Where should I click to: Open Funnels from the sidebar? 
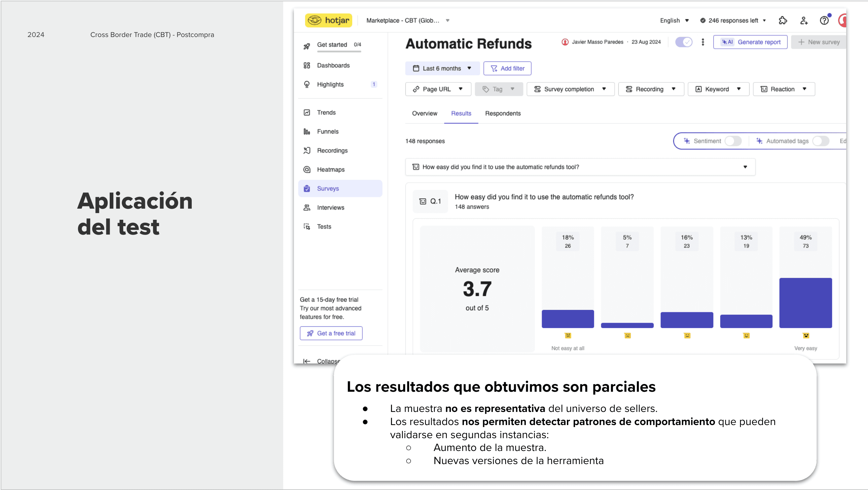click(x=327, y=132)
